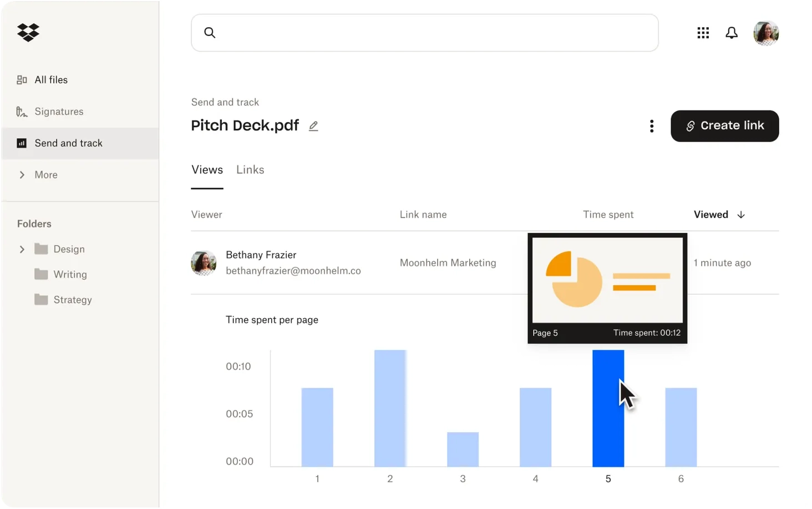Expand the More section chevron
Viewport: 812px width, 509px height.
tap(22, 175)
